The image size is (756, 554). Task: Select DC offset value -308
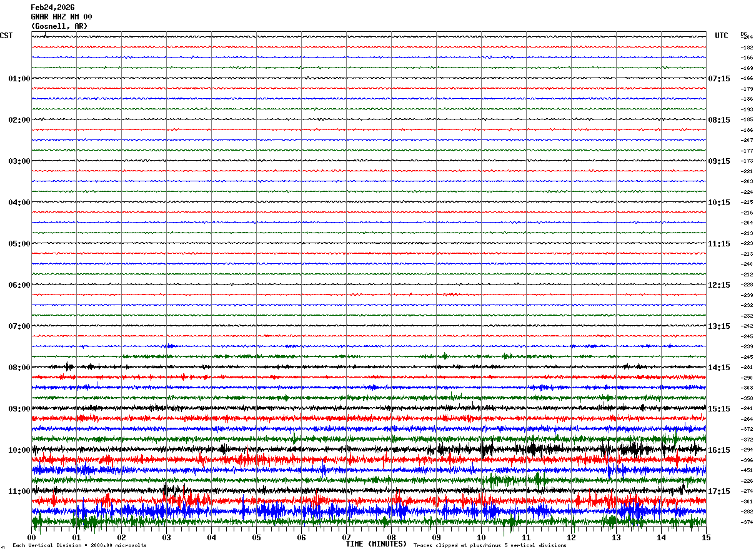click(747, 388)
